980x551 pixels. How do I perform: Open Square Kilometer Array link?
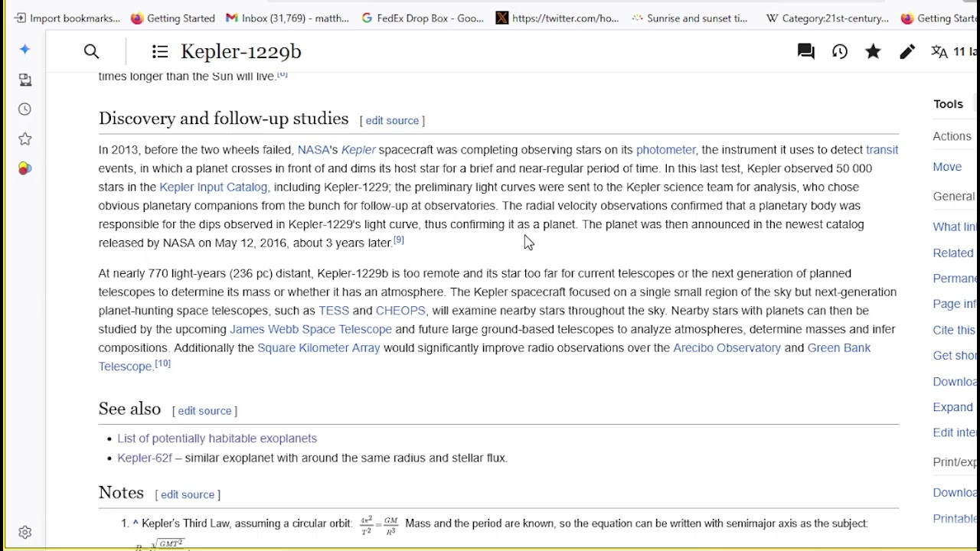[318, 347]
